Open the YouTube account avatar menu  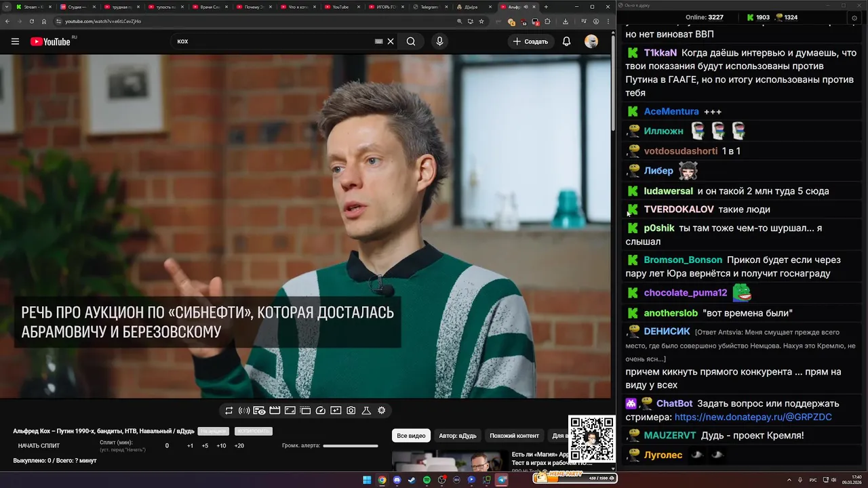[x=591, y=41]
